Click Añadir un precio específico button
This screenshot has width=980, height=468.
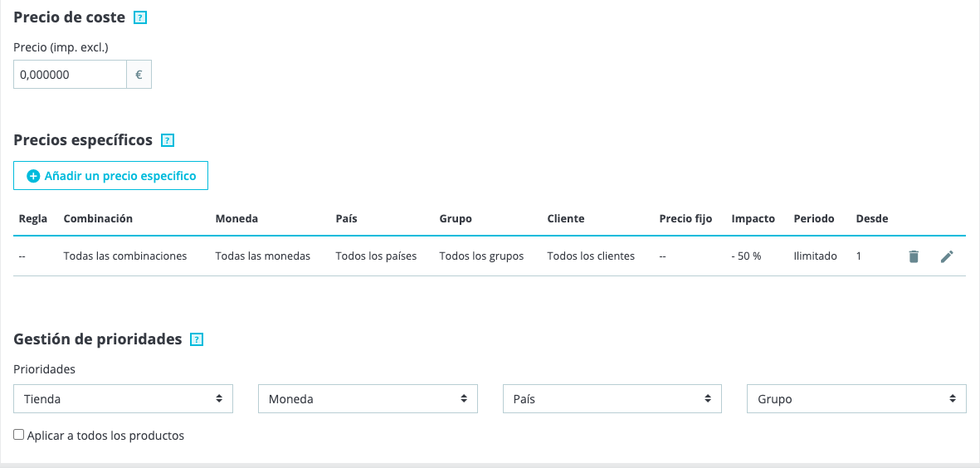tap(110, 176)
